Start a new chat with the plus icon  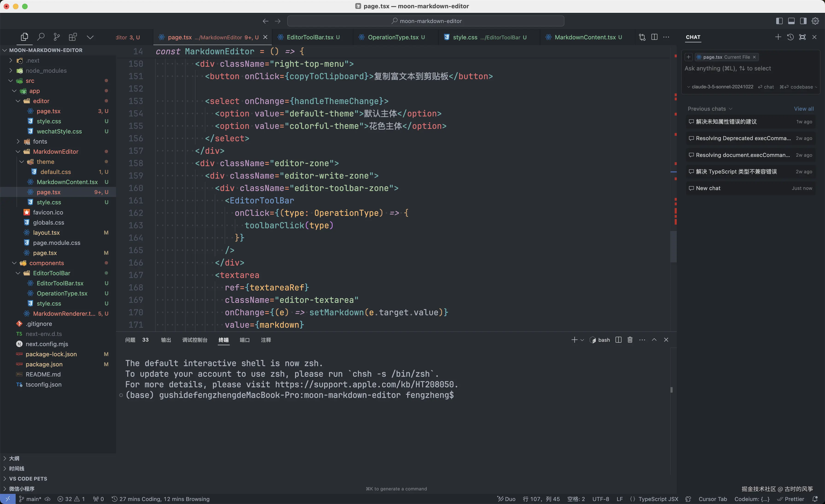(x=778, y=37)
